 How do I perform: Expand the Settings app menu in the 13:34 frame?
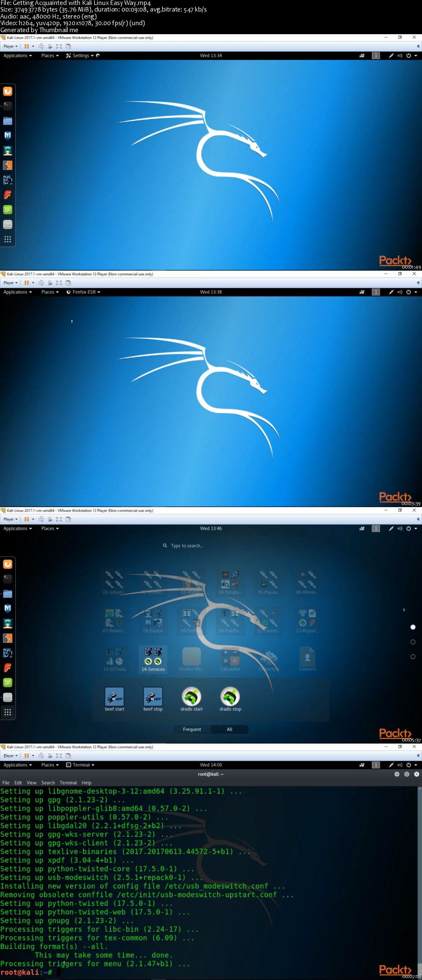pyautogui.click(x=80, y=56)
